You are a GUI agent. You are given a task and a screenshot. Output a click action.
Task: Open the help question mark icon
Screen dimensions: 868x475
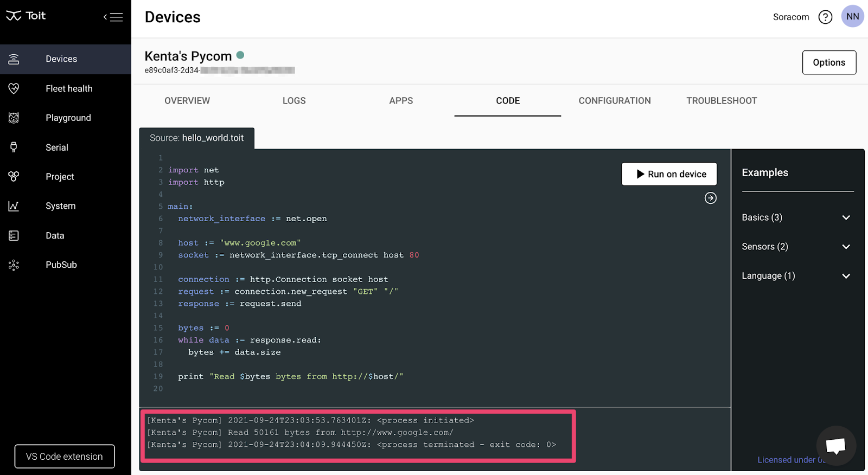(x=825, y=17)
